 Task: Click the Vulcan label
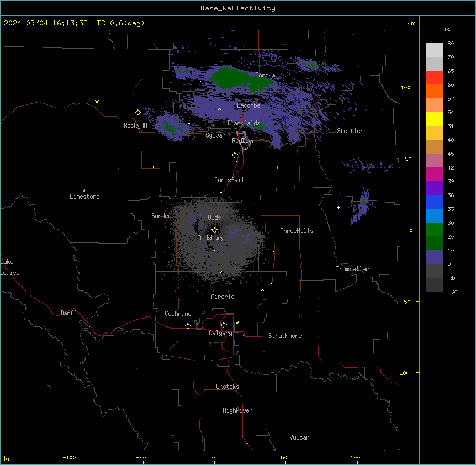coord(299,437)
